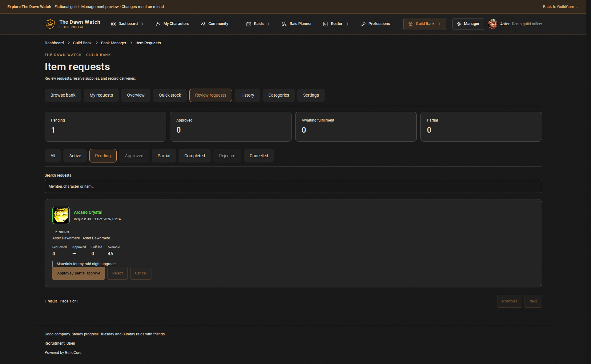591x364 pixels.
Task: Click the Raids calendar icon
Action: pos(249,24)
